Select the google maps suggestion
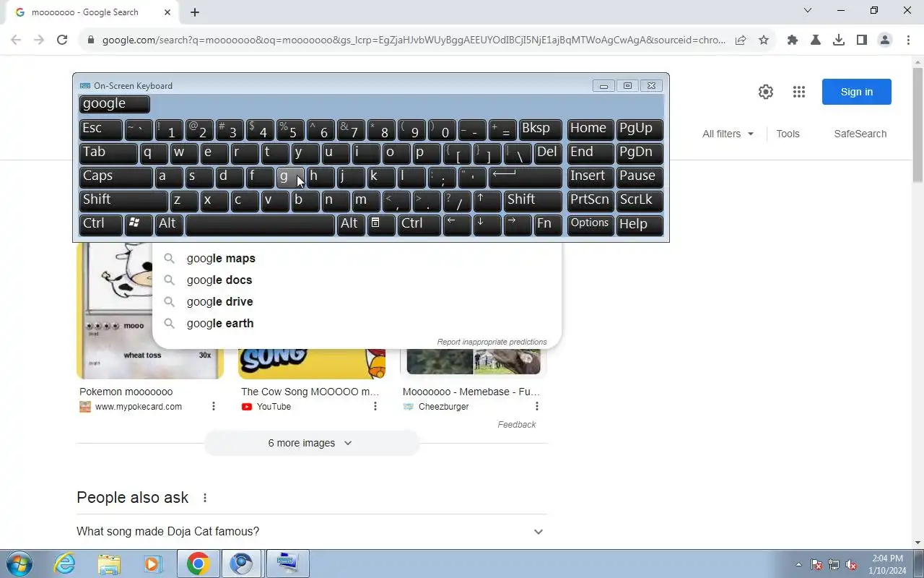Image resolution: width=924 pixels, height=578 pixels. pos(357,258)
